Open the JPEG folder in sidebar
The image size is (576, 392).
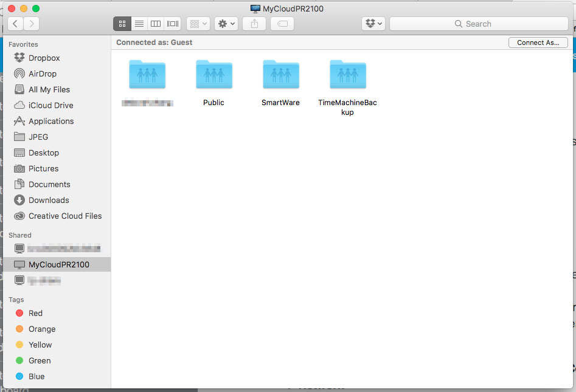point(57,137)
